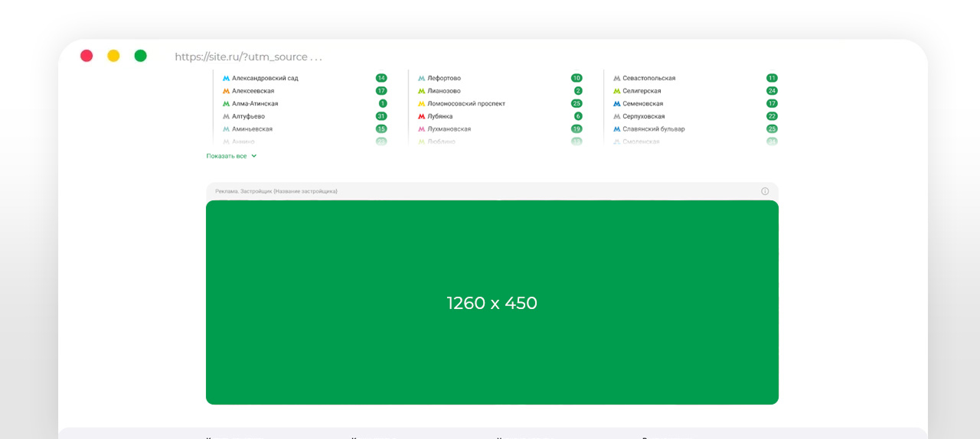This screenshot has height=439, width=980.
Task: Click the count badge 6 for Лубянка
Action: [x=578, y=116]
